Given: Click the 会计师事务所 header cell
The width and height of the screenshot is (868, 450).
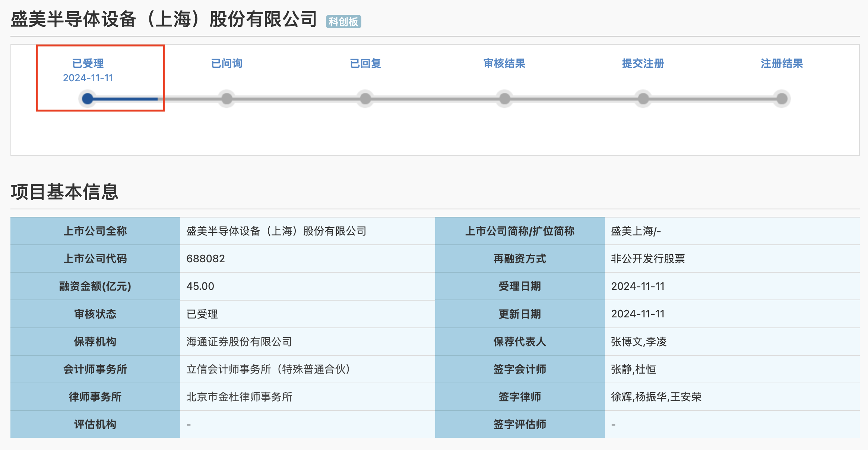Looking at the screenshot, I should click(x=95, y=369).
